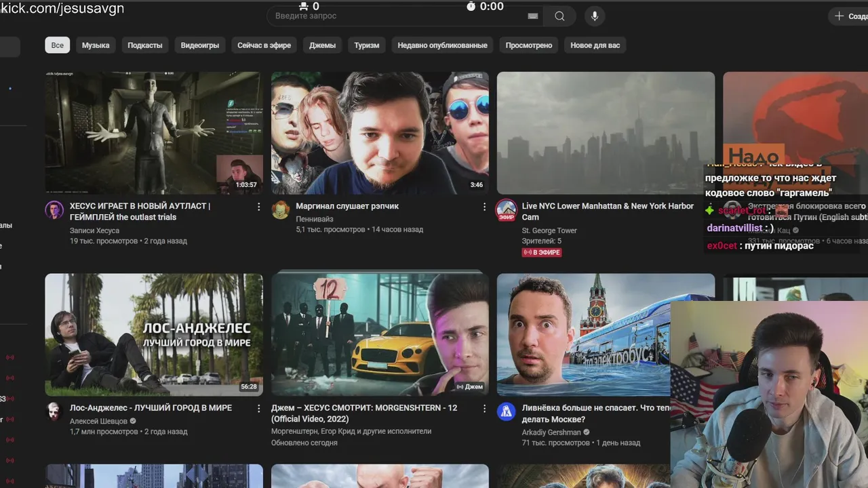Select the Сейчас в эфире filter chip
The width and height of the screenshot is (868, 488).
(264, 45)
